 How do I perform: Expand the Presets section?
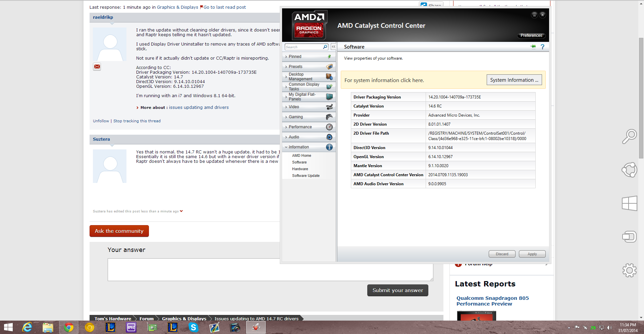(309, 67)
